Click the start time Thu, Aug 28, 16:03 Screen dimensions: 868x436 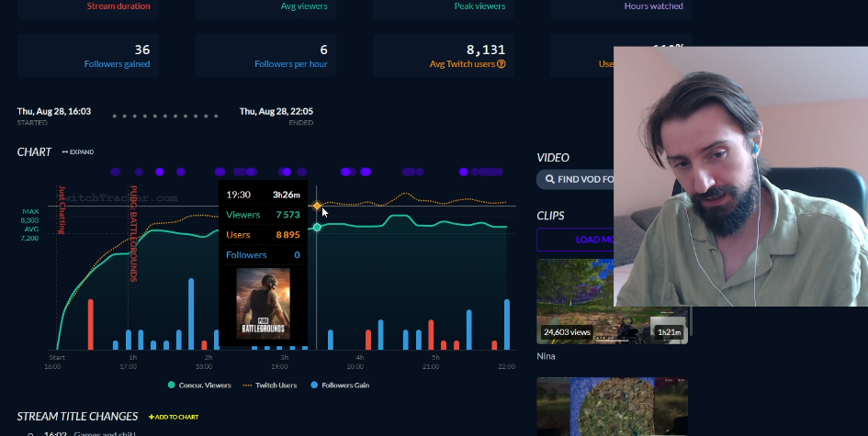pyautogui.click(x=54, y=111)
